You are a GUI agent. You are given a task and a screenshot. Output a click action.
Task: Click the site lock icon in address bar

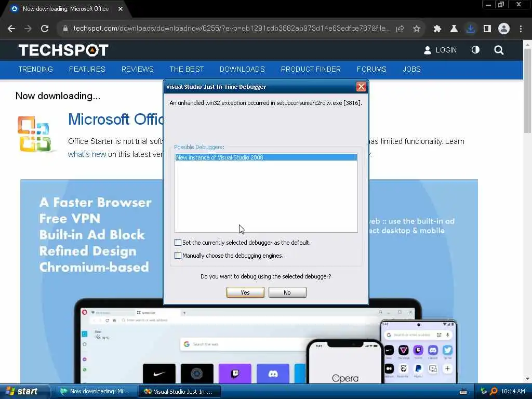pyautogui.click(x=65, y=29)
